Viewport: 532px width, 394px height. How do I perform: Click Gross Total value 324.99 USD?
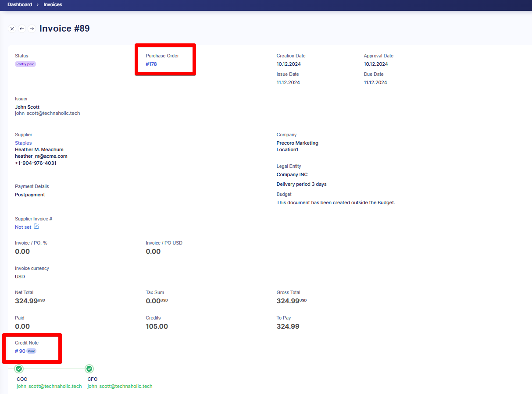(292, 301)
